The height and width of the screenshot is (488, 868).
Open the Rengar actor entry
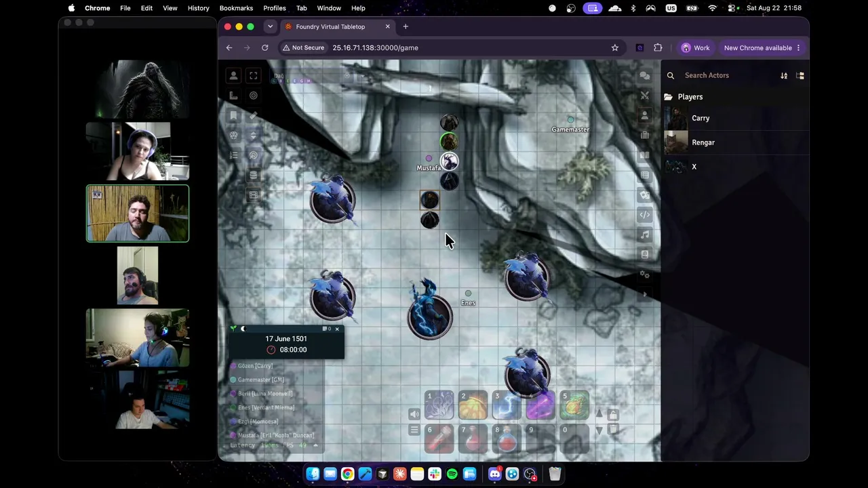[735, 142]
